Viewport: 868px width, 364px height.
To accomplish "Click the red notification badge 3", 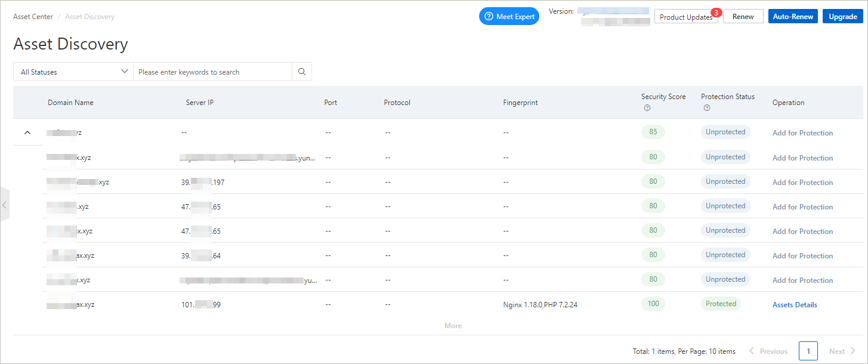I will click(x=716, y=12).
